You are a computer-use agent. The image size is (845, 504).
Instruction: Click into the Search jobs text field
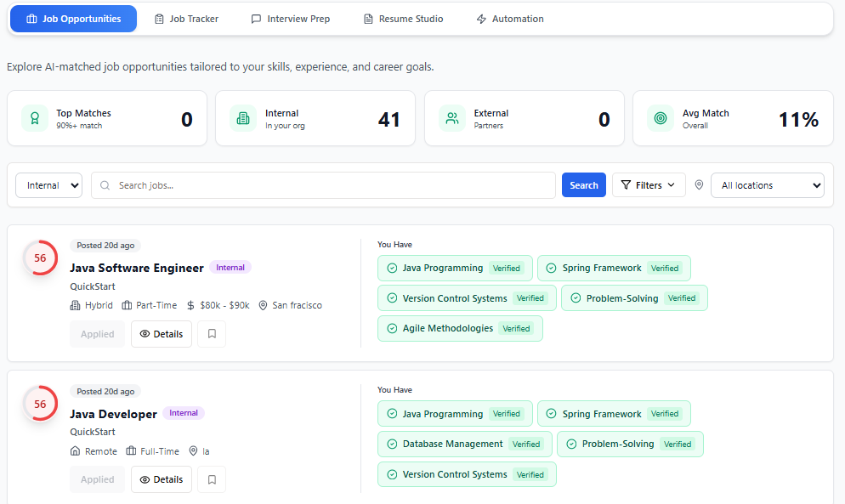(332, 185)
